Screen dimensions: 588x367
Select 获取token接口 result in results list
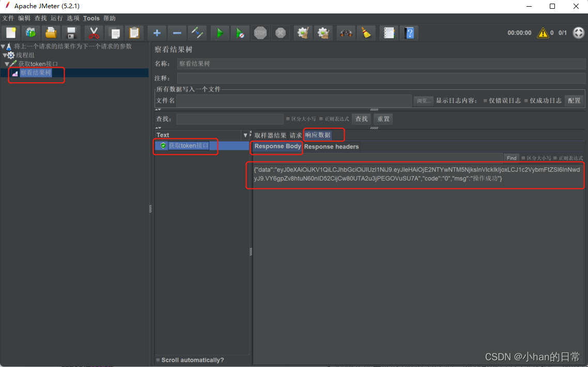tap(188, 146)
